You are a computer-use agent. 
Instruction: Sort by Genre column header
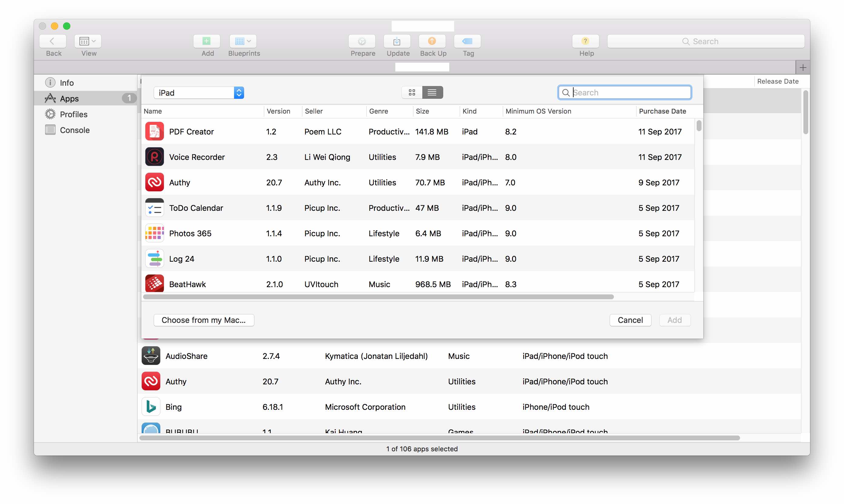pyautogui.click(x=390, y=111)
